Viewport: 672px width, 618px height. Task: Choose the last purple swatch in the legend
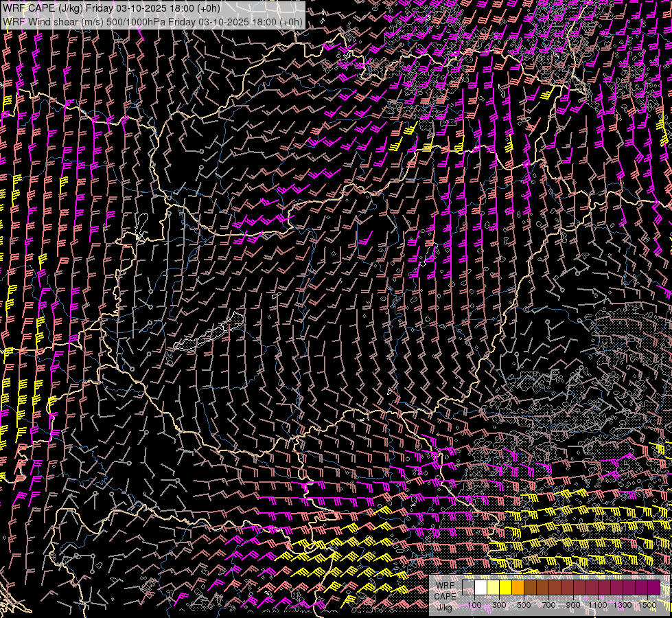653,587
